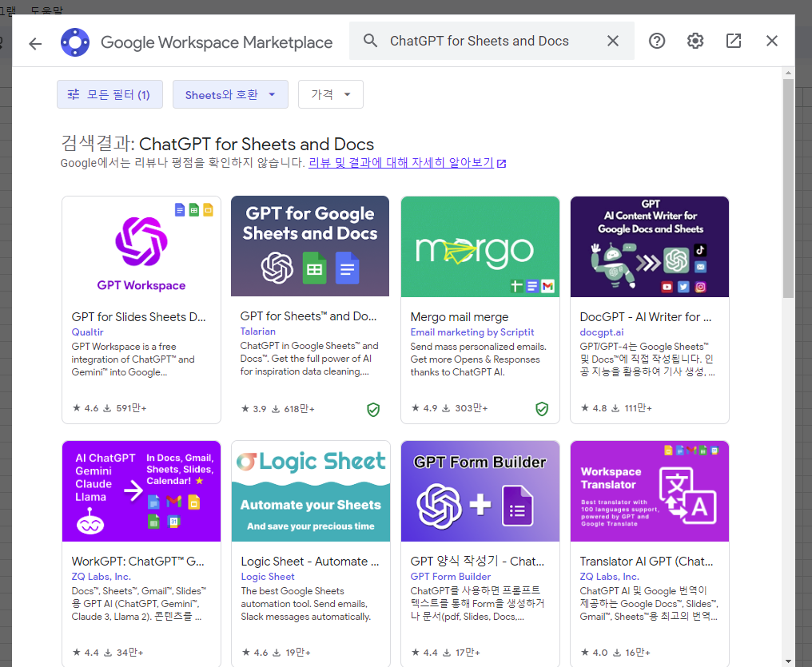
Task: Click star rating 4.8 on DocGPT card
Action: point(594,408)
